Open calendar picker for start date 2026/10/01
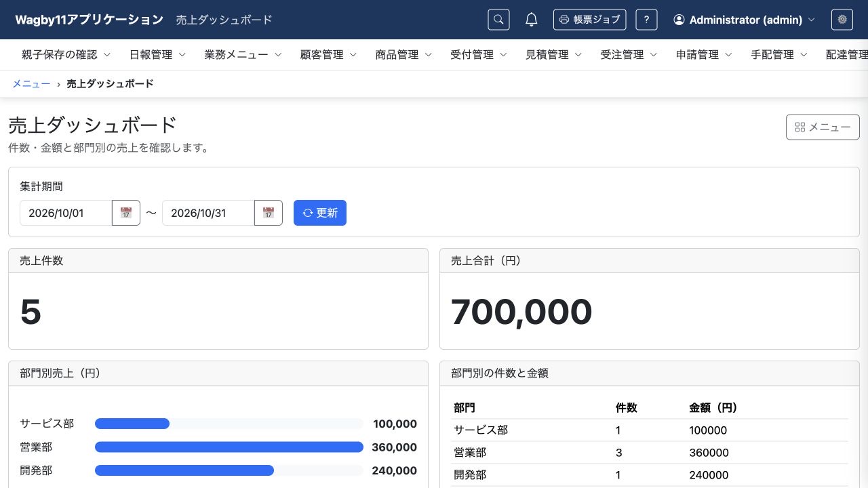 tap(126, 213)
